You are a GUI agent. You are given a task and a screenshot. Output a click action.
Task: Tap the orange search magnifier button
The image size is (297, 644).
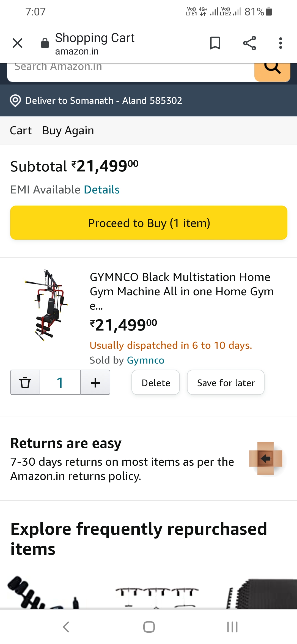(272, 69)
